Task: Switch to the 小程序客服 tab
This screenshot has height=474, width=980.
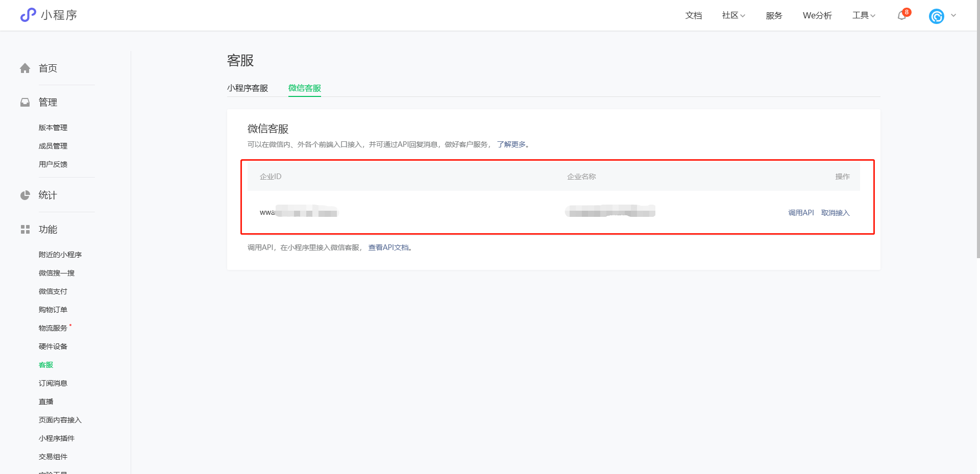Action: coord(248,88)
